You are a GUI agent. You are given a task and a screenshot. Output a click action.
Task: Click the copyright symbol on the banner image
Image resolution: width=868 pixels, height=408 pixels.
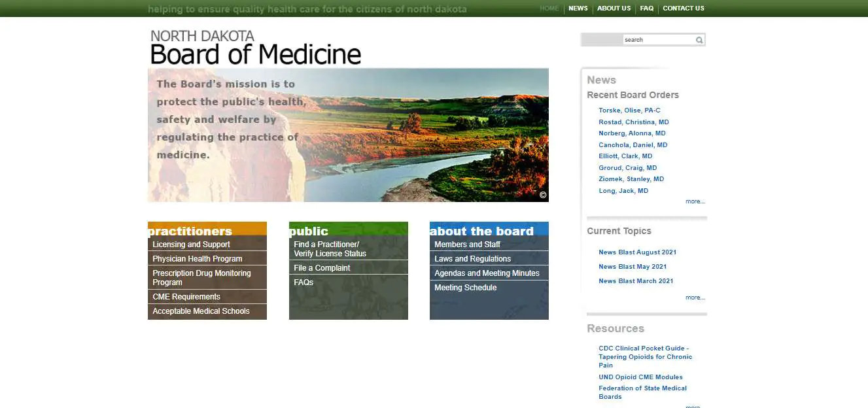542,194
